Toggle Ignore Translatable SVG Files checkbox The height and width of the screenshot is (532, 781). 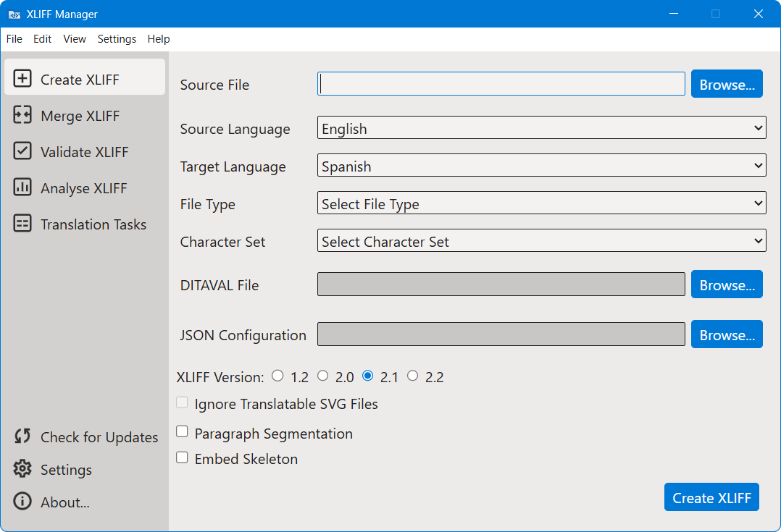183,402
